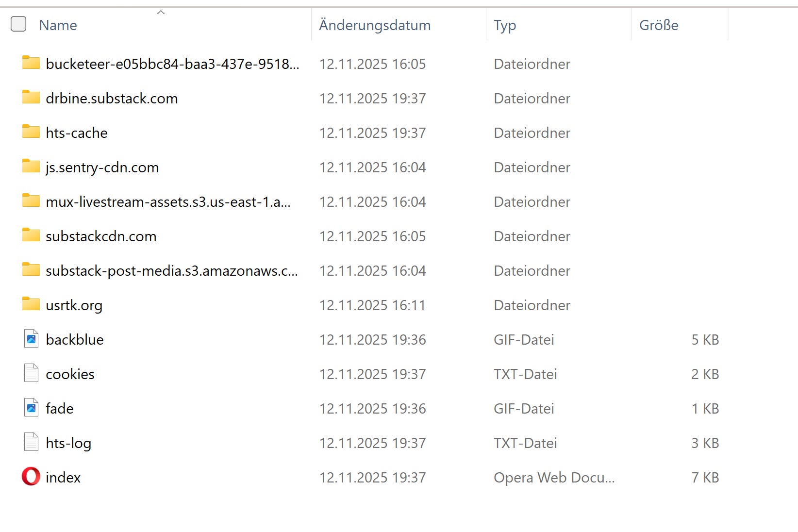Screen dimensions: 798x532
Task: Click the hts-log text file icon
Action: tap(31, 442)
